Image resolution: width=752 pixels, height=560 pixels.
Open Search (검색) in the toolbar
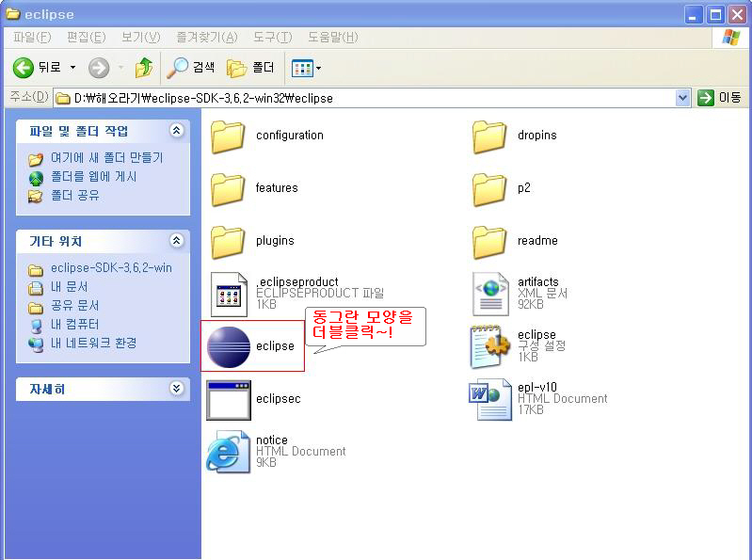[190, 68]
